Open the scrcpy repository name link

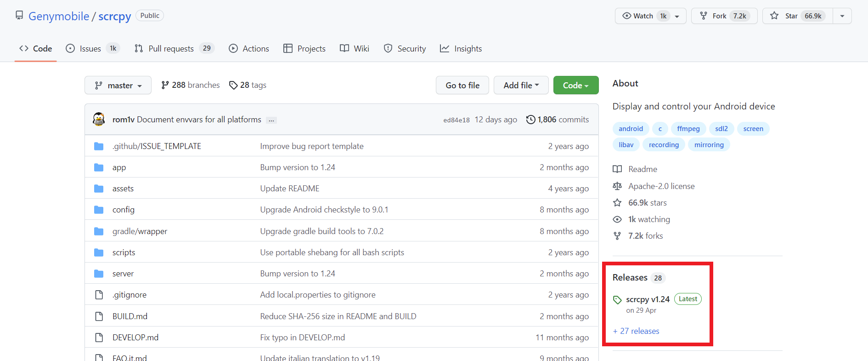click(115, 16)
